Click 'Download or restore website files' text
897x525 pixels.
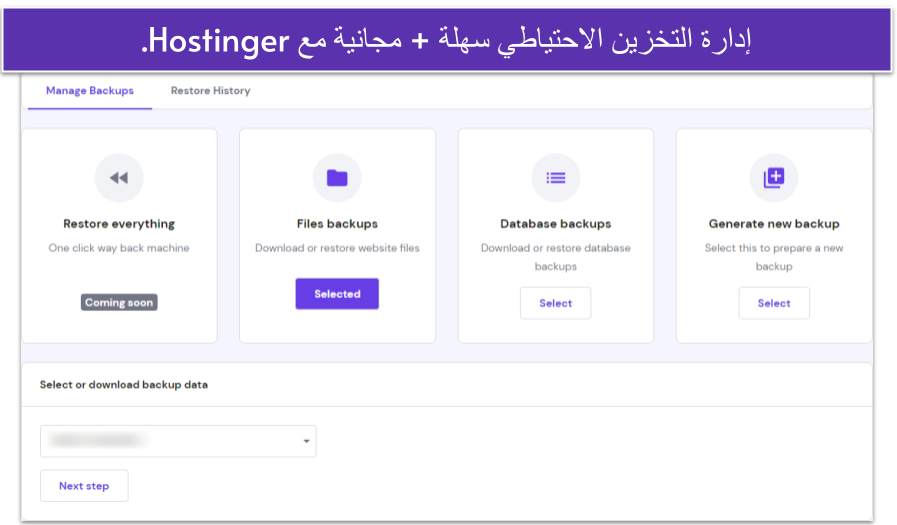coord(337,248)
